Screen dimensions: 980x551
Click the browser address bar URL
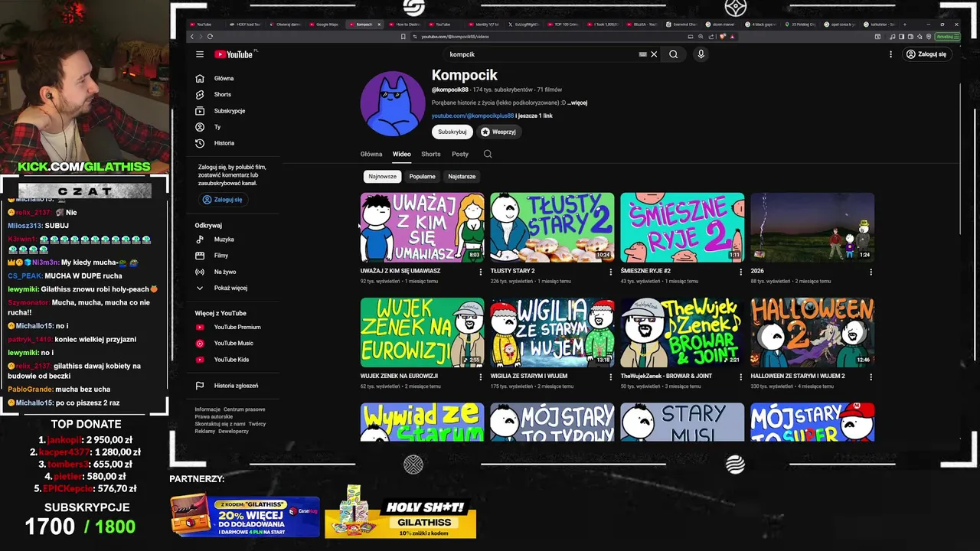pos(455,36)
